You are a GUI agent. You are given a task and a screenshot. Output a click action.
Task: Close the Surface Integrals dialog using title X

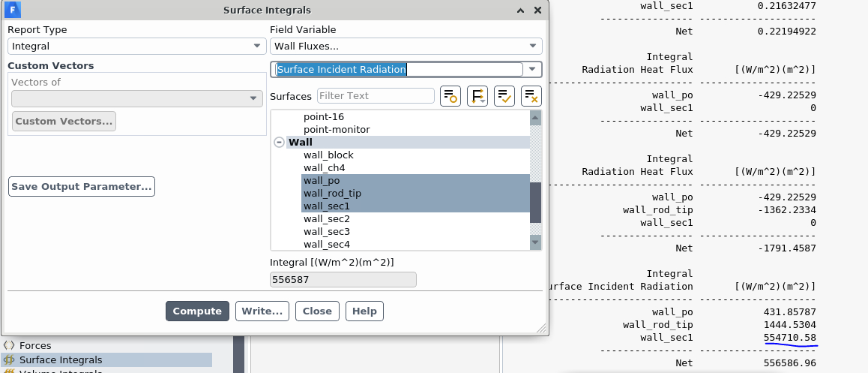537,11
